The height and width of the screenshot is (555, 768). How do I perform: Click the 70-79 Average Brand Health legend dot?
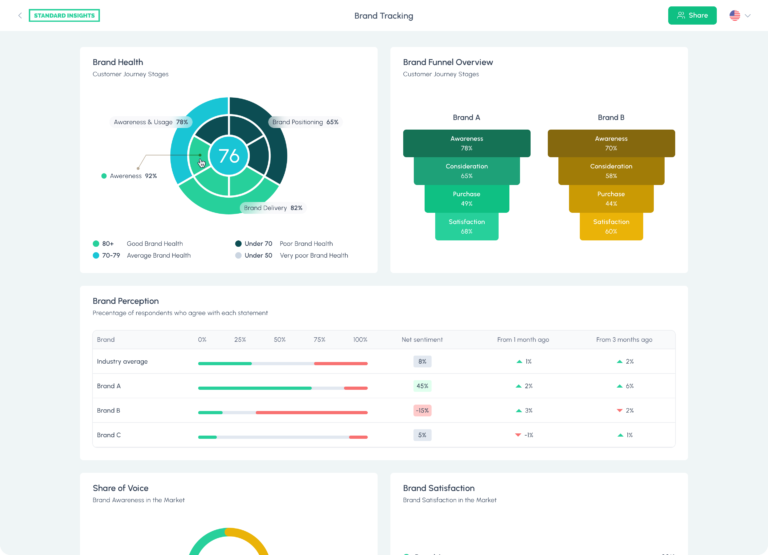tap(96, 255)
